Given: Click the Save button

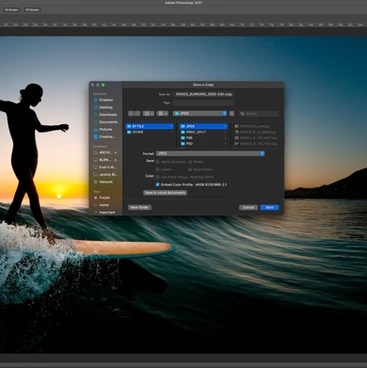Looking at the screenshot, I should pyautogui.click(x=269, y=207).
